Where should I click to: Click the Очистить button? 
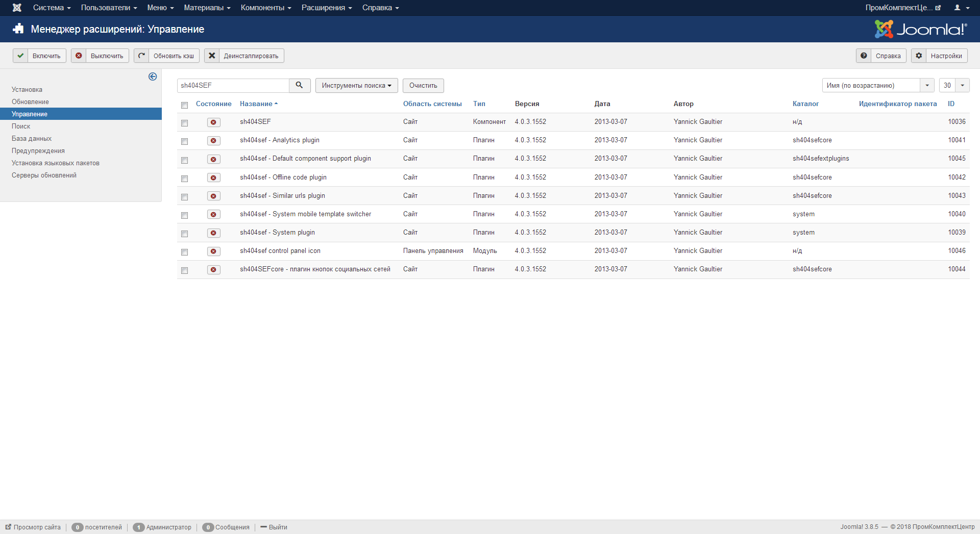point(423,85)
